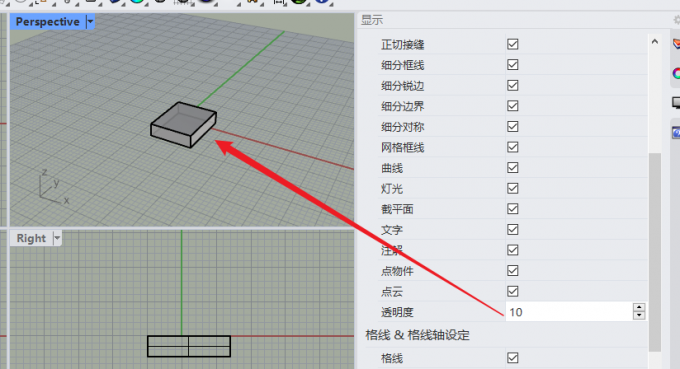The image size is (680, 369).
Task: Decrease 透明度 with the down stepper arrow
Action: pyautogui.click(x=639, y=316)
